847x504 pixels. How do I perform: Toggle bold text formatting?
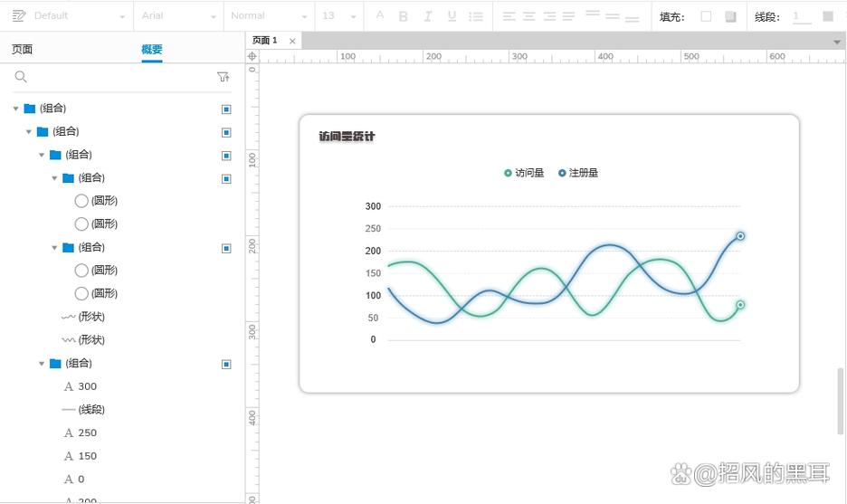tap(404, 16)
